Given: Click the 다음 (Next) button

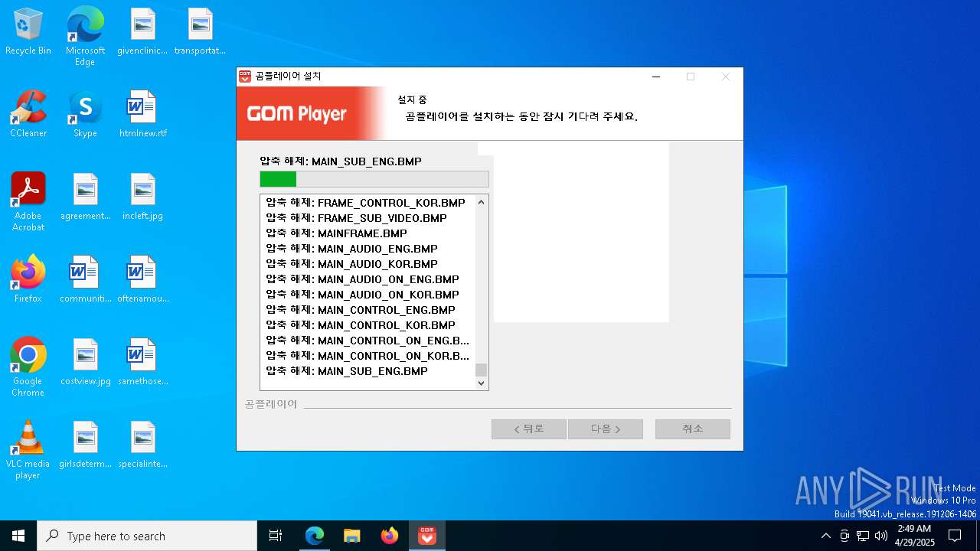Looking at the screenshot, I should click(x=606, y=429).
